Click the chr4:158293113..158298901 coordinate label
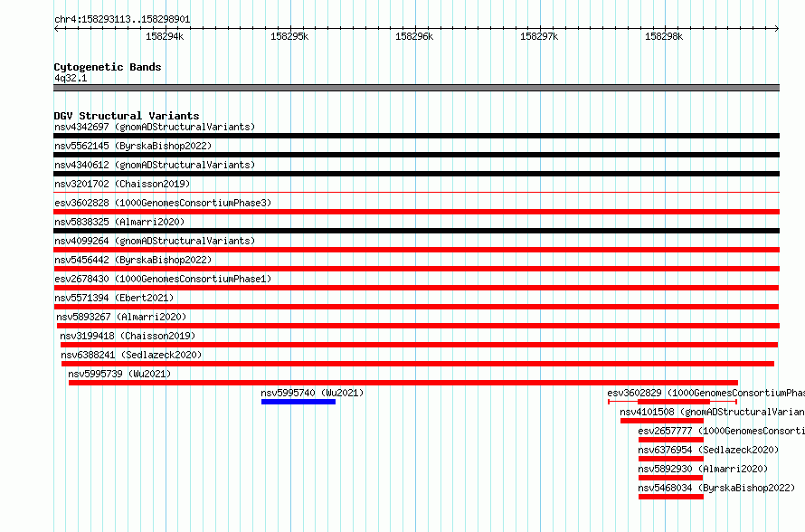This screenshot has height=532, width=805. click(122, 20)
